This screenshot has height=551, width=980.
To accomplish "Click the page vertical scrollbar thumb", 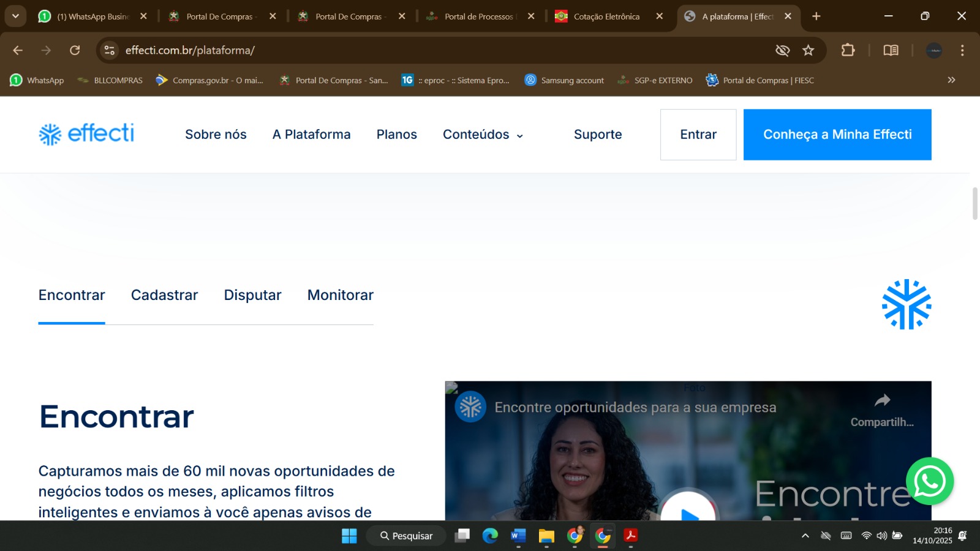I will coord(975,203).
